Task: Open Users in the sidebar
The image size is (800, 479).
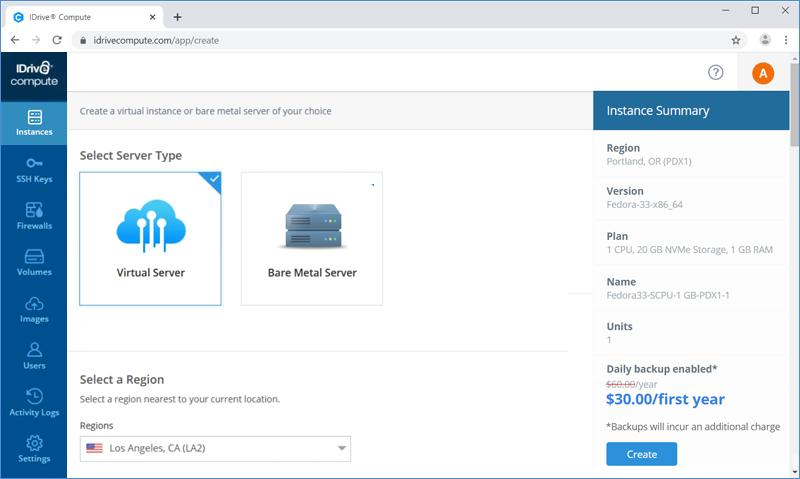Action: 34,357
